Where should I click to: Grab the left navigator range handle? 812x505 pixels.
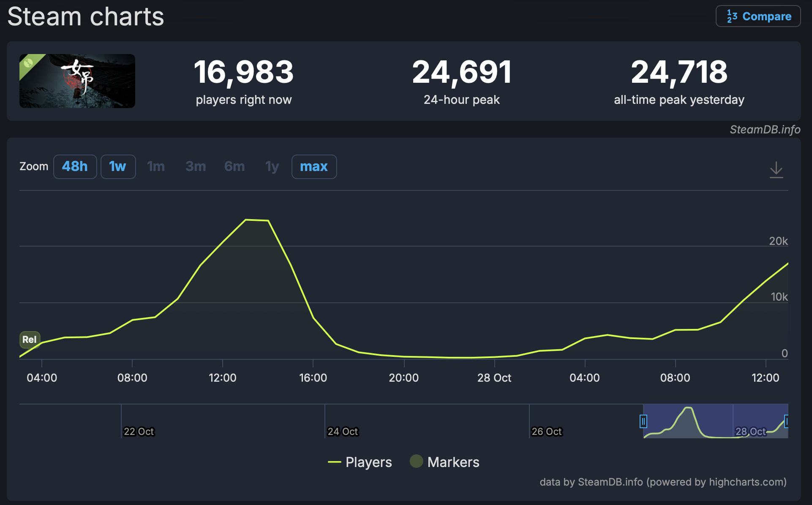point(643,421)
